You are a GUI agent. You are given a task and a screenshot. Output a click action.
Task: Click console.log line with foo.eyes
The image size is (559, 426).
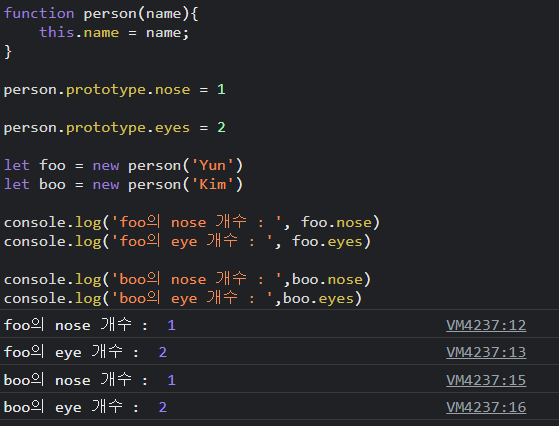click(188, 242)
